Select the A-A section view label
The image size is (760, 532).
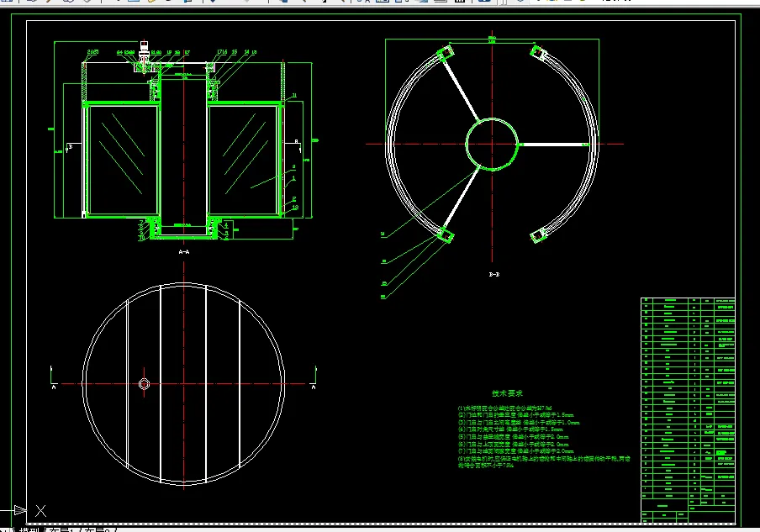184,252
